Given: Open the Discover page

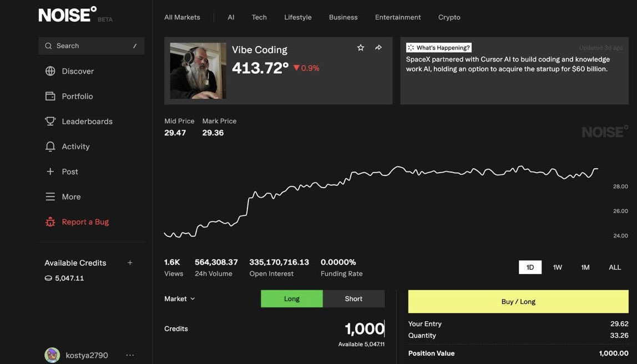Looking at the screenshot, I should [78, 71].
